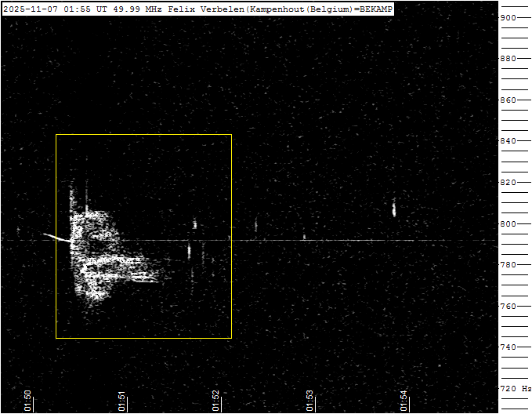Click the top edge of white detection box
532x414 pixels.
pyautogui.click(x=143, y=135)
